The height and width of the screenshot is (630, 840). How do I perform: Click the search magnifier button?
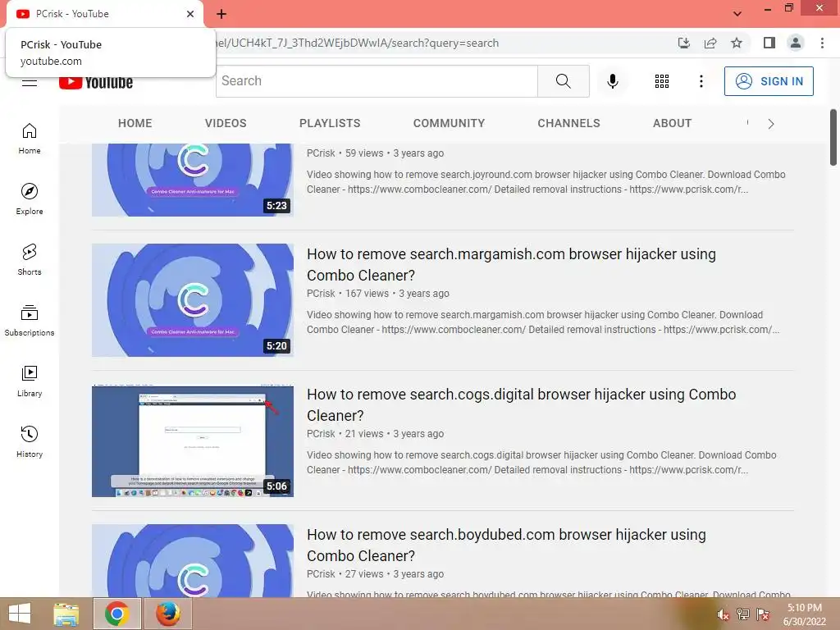(x=563, y=81)
